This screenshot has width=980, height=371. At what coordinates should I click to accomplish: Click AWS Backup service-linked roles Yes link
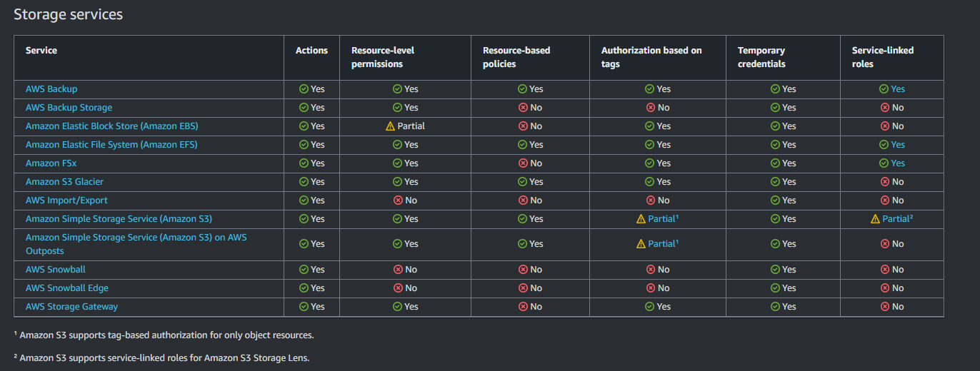click(898, 89)
